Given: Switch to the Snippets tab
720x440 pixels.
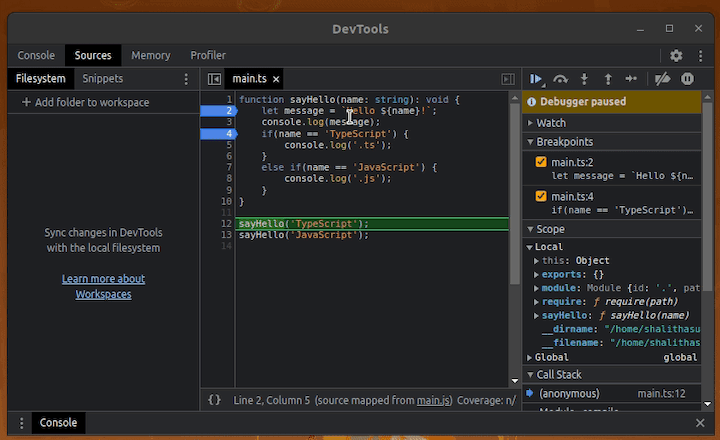Looking at the screenshot, I should [x=102, y=79].
